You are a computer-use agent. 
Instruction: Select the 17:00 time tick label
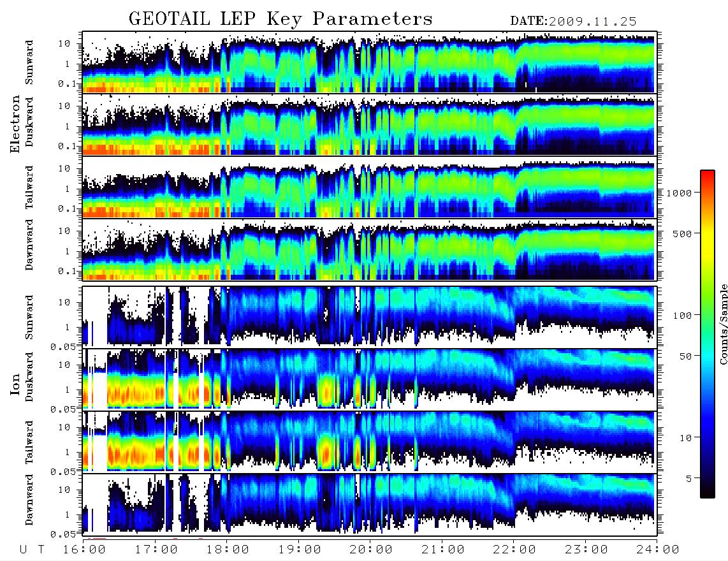click(156, 550)
